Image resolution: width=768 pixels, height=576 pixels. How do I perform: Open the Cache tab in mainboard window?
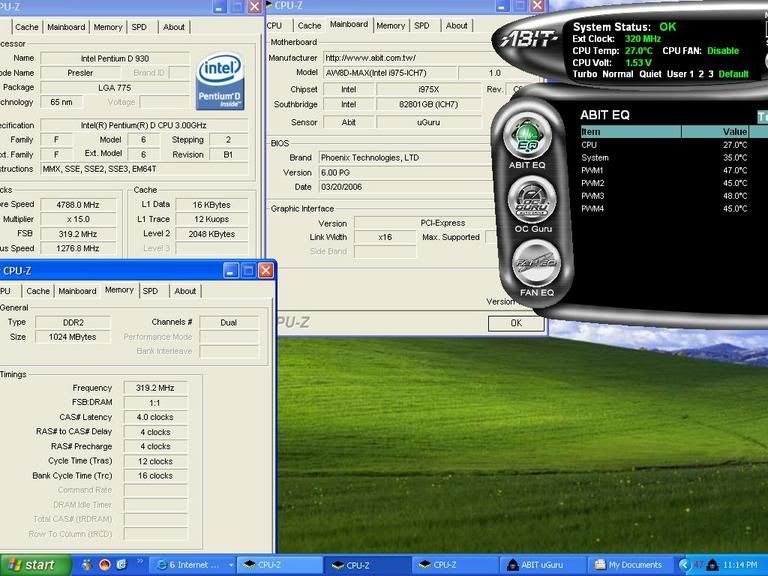[309, 25]
